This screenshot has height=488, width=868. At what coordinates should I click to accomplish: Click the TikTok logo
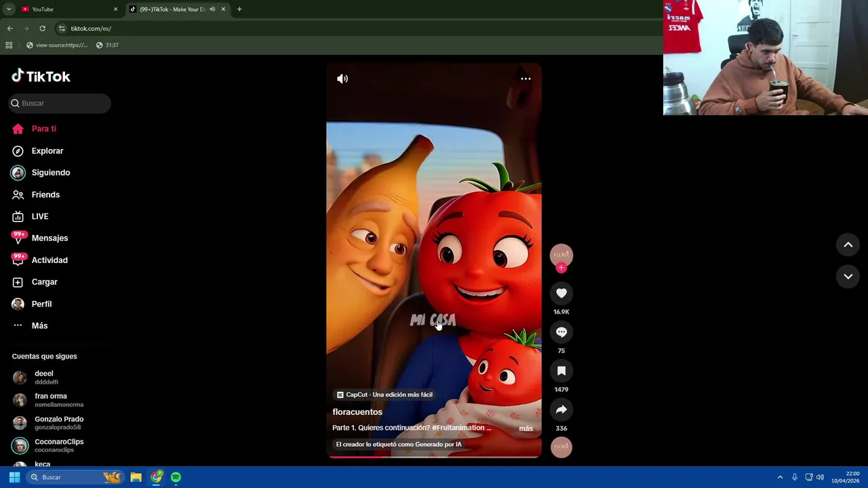41,76
